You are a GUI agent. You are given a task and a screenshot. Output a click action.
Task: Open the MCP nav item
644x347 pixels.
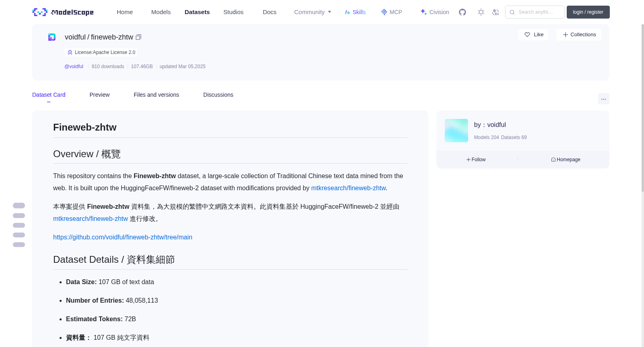pos(391,12)
